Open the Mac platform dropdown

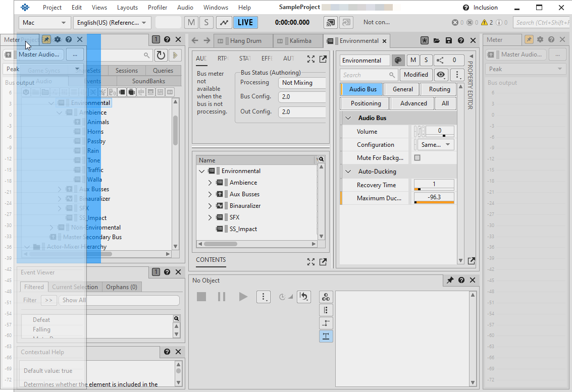44,23
